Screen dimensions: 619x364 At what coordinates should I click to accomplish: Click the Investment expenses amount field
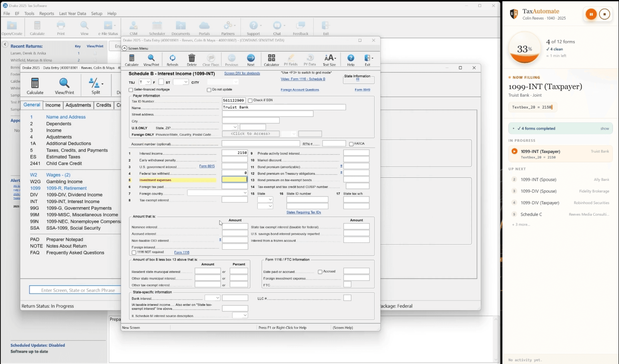point(235,180)
